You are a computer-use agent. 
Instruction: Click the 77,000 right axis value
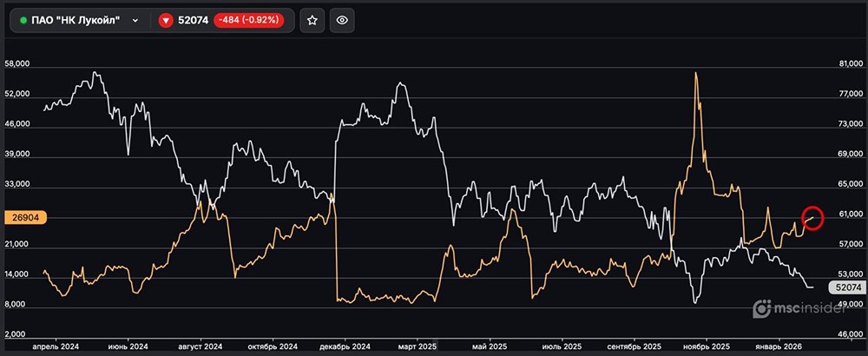click(851, 94)
